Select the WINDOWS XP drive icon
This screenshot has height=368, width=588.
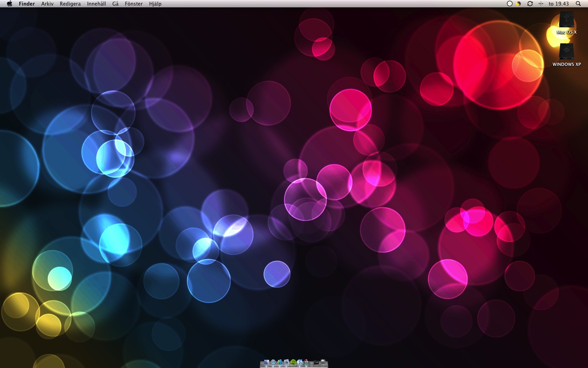[x=566, y=55]
